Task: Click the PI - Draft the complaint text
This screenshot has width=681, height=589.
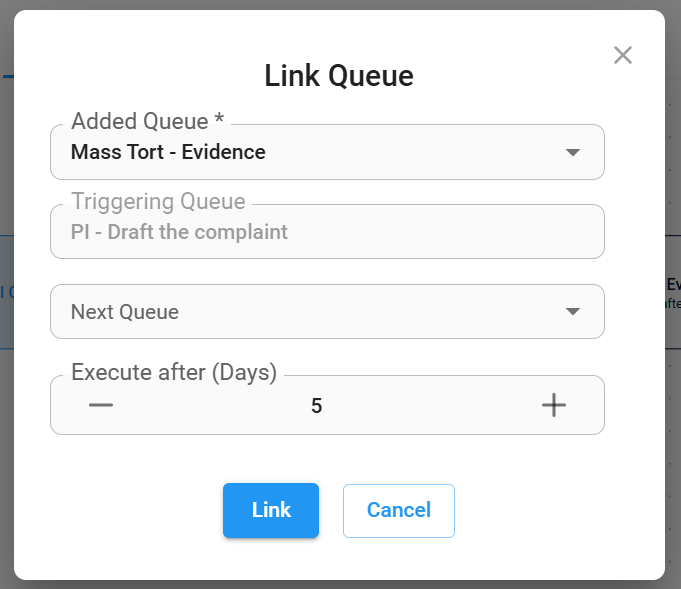Action: point(179,232)
